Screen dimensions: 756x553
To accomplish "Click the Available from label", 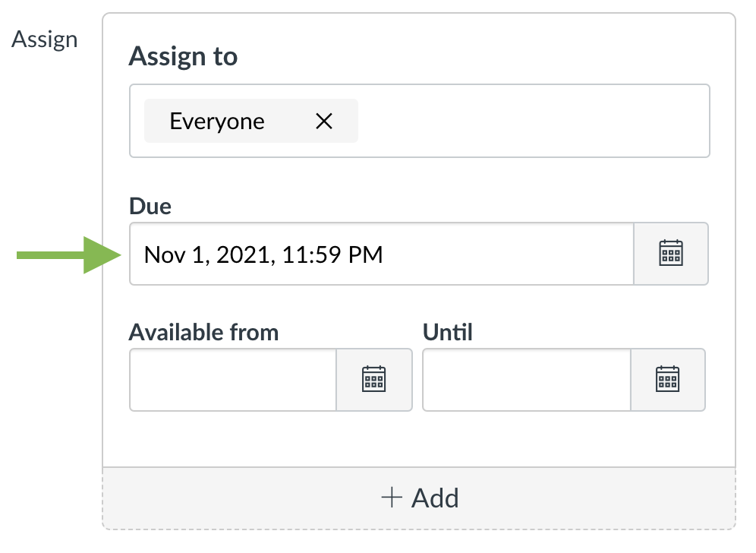I will tap(203, 332).
